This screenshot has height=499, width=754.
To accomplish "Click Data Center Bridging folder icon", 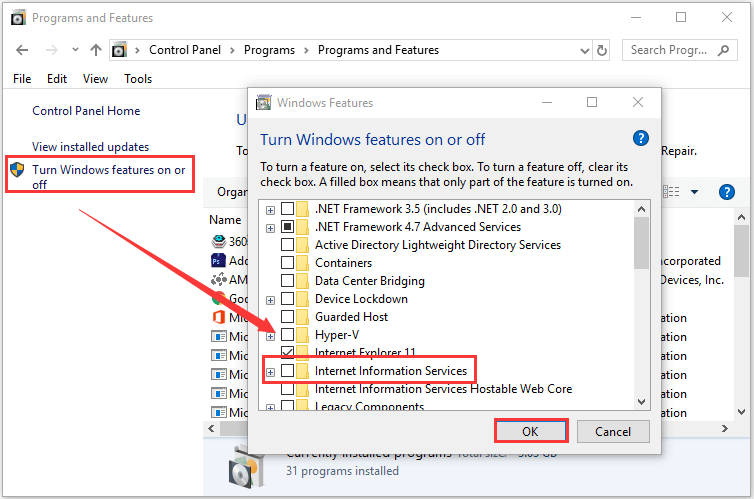I will [x=302, y=281].
